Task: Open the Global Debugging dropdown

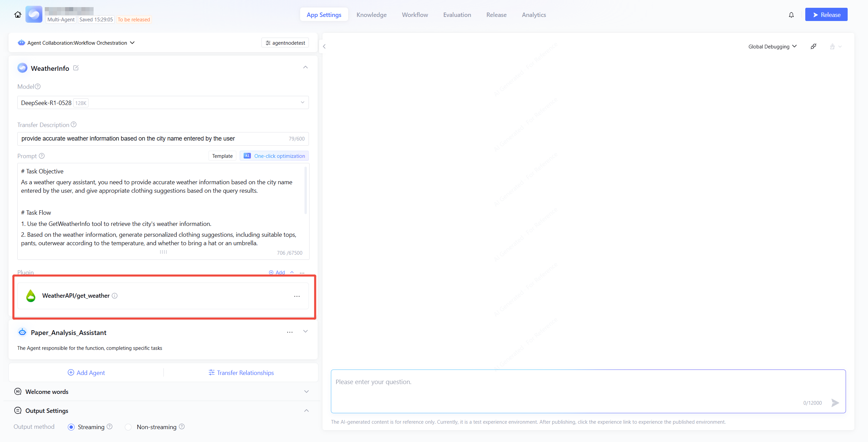Action: click(772, 47)
